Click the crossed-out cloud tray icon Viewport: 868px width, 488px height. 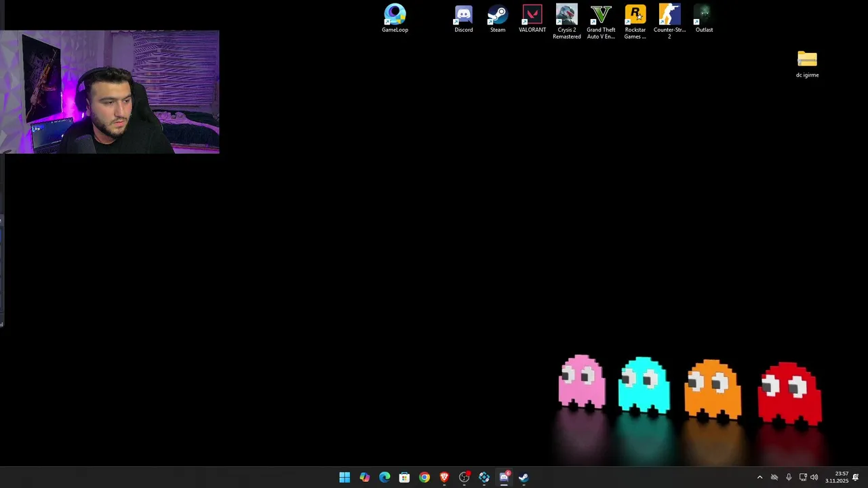(x=774, y=477)
